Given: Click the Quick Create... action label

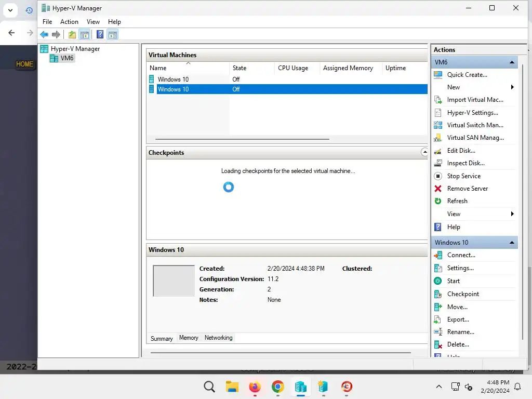Looking at the screenshot, I should [x=467, y=75].
